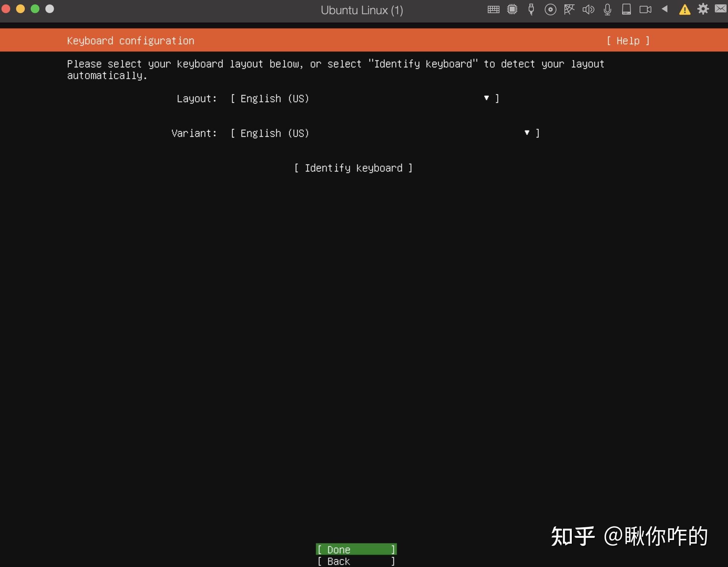Screen dimensions: 728x567
Task: Open the hard disk icon
Action: pos(627,9)
